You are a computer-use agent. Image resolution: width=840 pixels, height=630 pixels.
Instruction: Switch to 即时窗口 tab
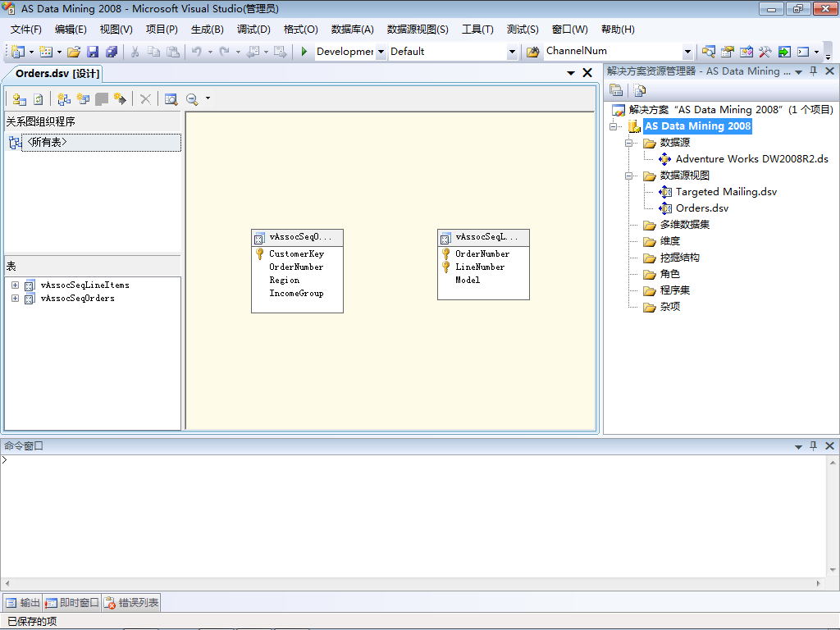[72, 603]
